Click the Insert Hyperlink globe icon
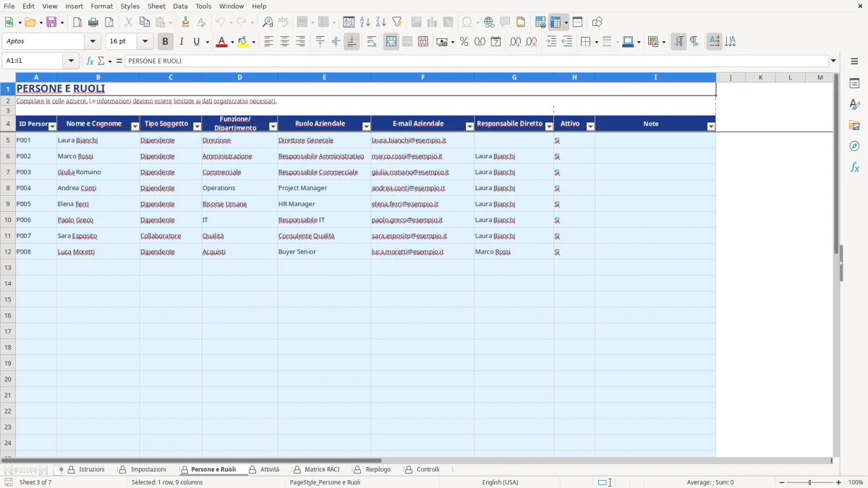The height and width of the screenshot is (488, 868). coord(489,22)
